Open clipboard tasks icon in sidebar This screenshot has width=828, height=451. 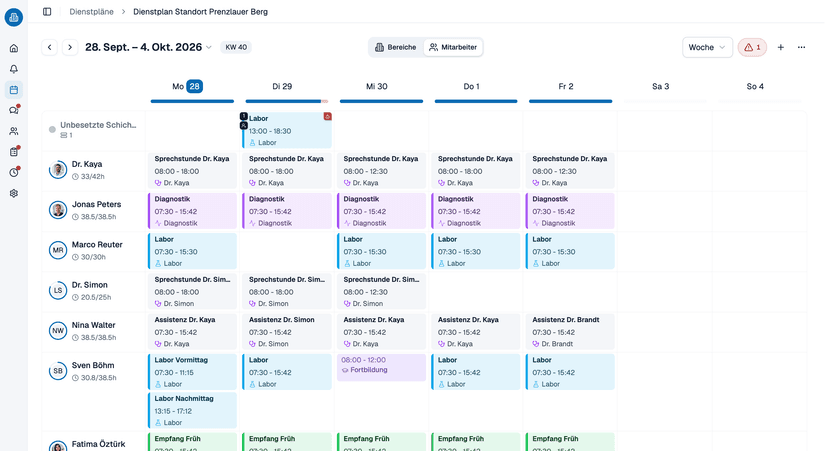[14, 152]
